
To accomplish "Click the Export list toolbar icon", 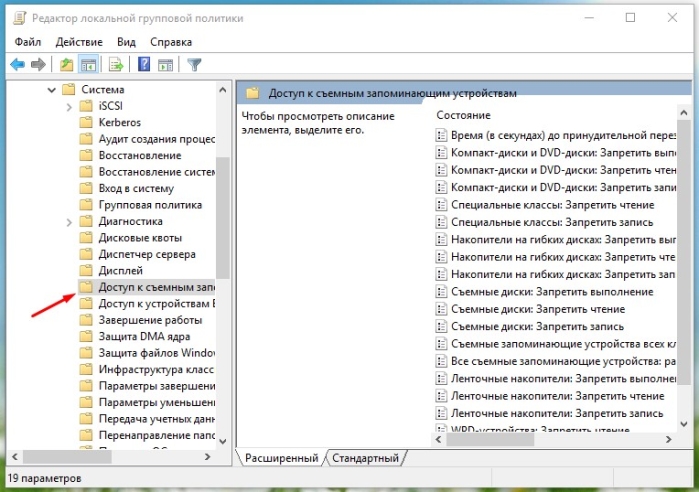I will (116, 65).
